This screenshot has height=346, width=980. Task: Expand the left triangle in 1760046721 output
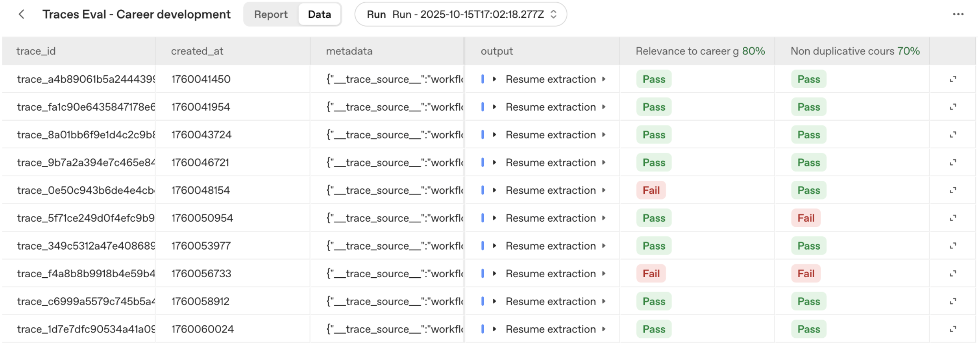click(x=494, y=162)
